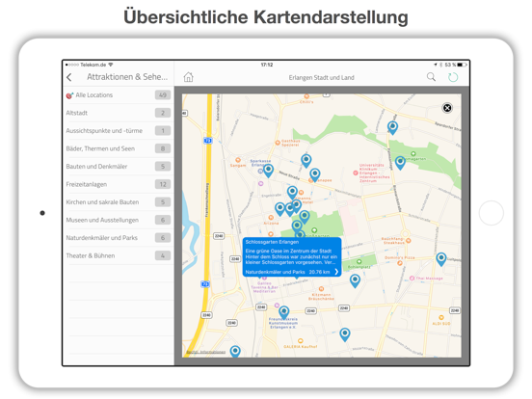Open the search magnifier icon
This screenshot has width=532, height=399.
click(x=431, y=77)
